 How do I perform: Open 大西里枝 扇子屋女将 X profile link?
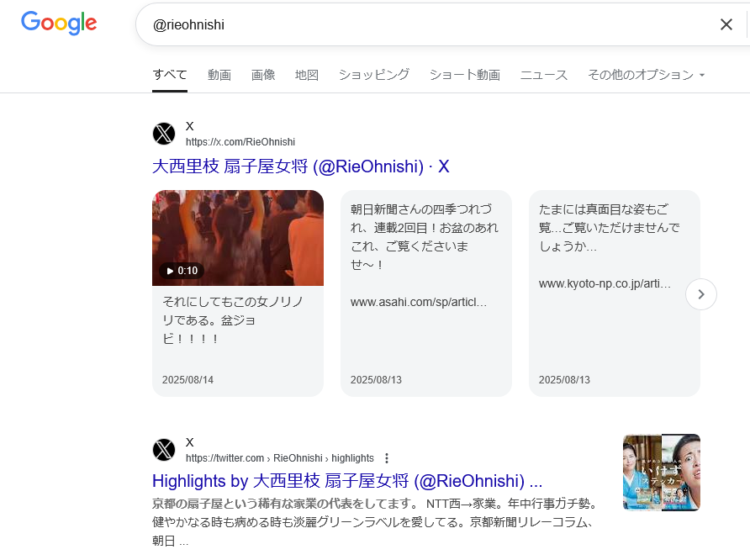(x=300, y=166)
